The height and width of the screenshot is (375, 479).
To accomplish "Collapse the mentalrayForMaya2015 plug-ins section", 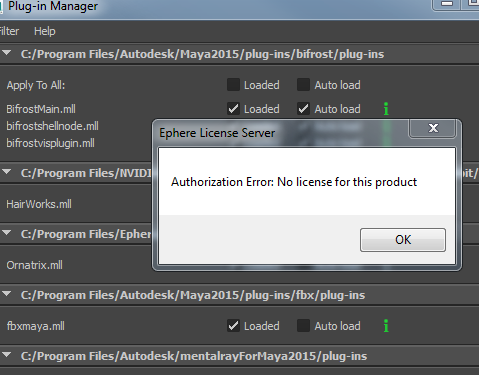I will point(6,355).
